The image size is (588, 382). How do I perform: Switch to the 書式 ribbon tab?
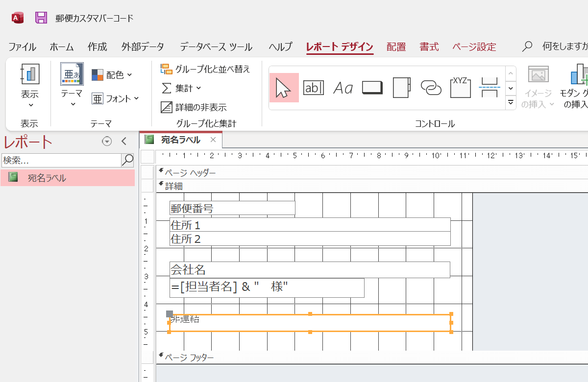[x=429, y=47]
